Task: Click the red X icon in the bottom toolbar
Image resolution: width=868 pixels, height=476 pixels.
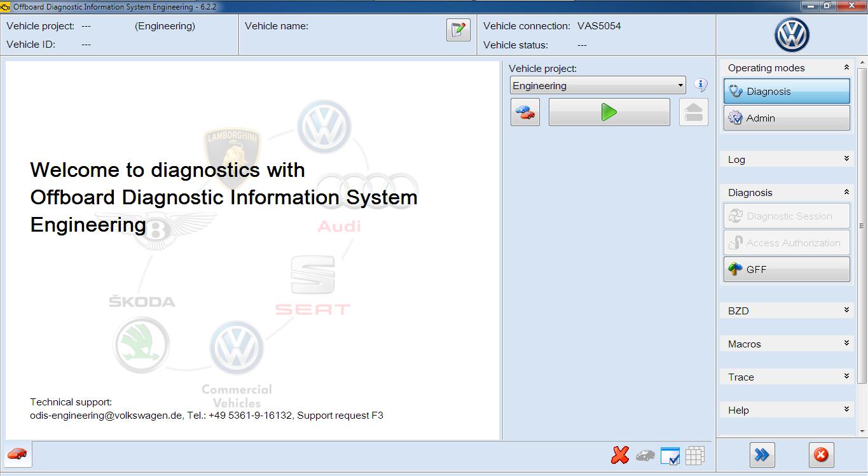Action: [x=620, y=455]
